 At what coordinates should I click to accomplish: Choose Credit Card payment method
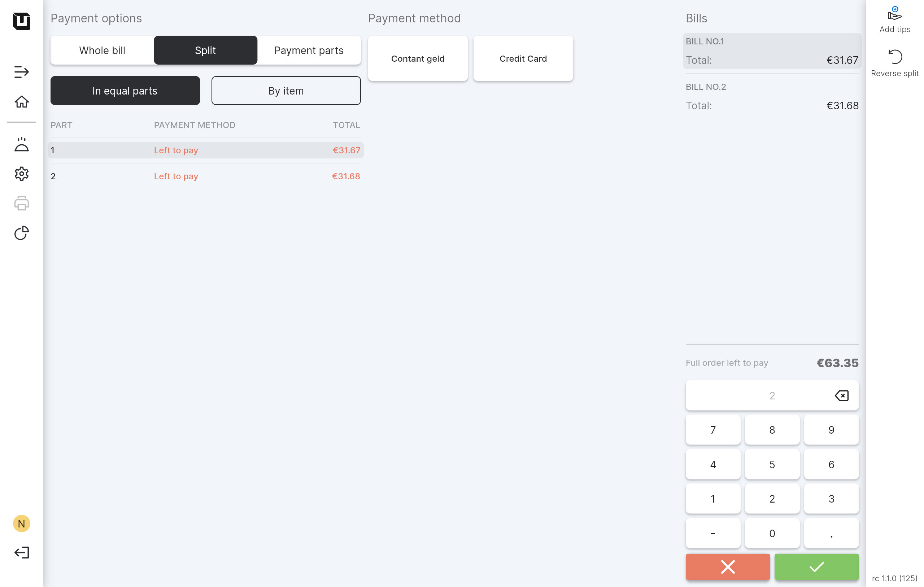point(523,59)
